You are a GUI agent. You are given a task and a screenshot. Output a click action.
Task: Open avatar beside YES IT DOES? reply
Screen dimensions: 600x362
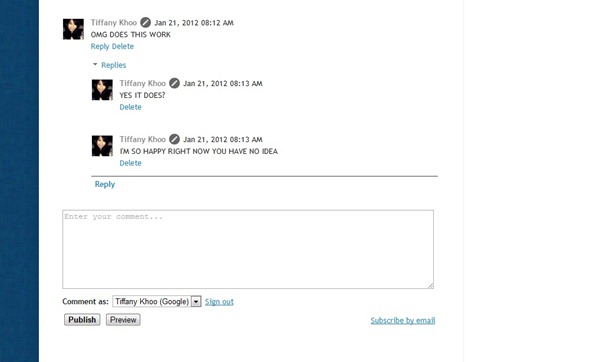[x=102, y=90]
